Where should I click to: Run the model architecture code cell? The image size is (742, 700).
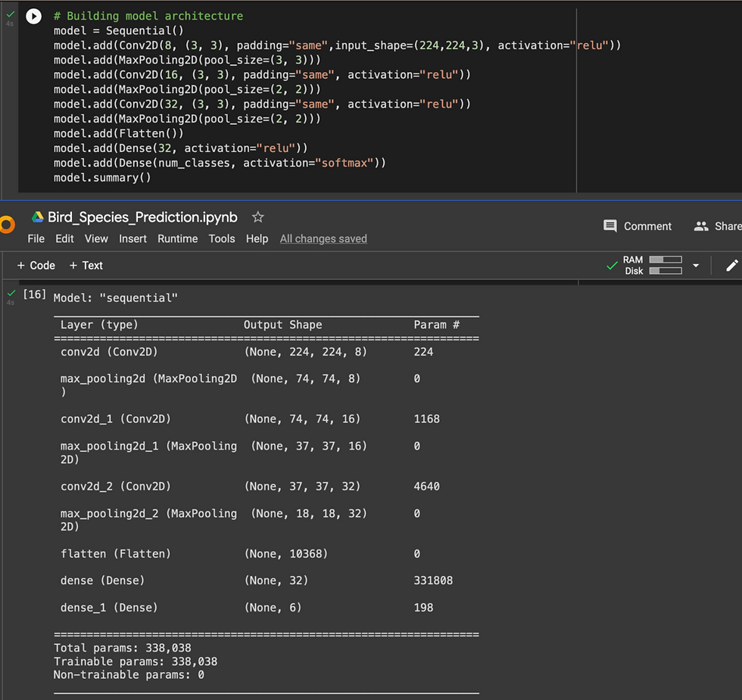33,16
